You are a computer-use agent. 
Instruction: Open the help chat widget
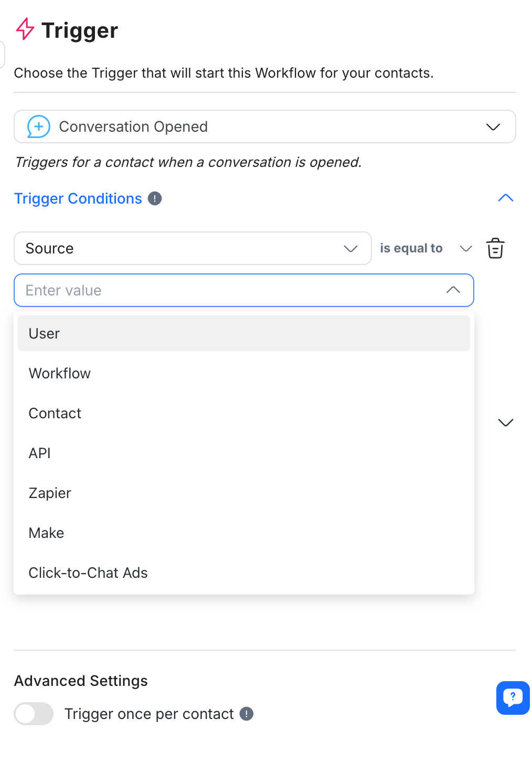tap(513, 697)
